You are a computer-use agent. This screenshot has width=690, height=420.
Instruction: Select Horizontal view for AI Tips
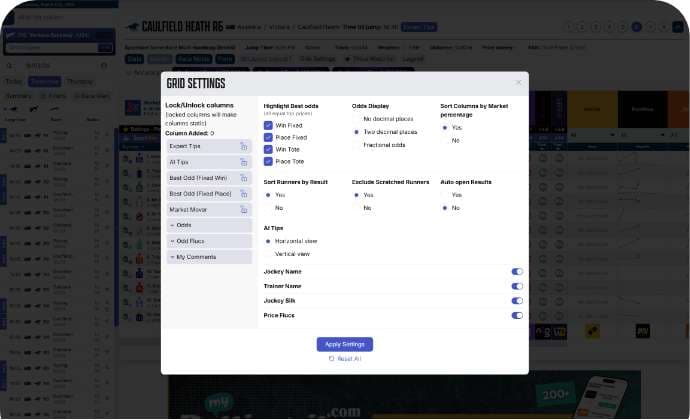pos(268,241)
